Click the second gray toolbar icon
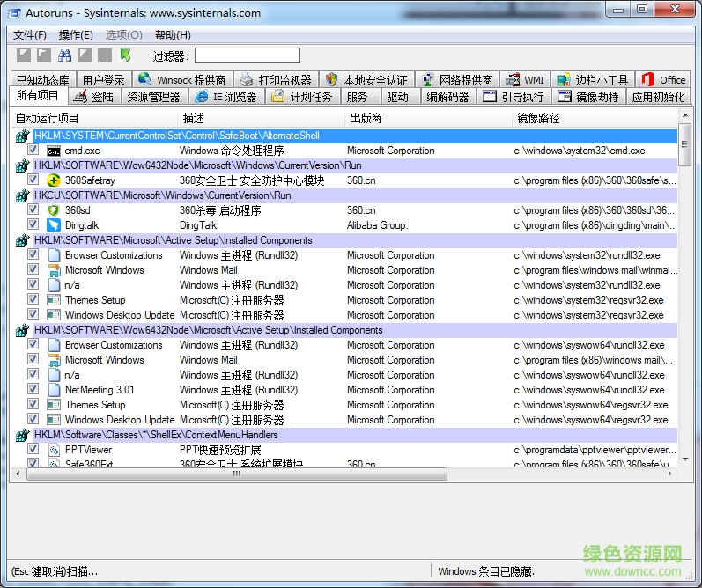Screen dimensions: 702x588 click(x=44, y=55)
